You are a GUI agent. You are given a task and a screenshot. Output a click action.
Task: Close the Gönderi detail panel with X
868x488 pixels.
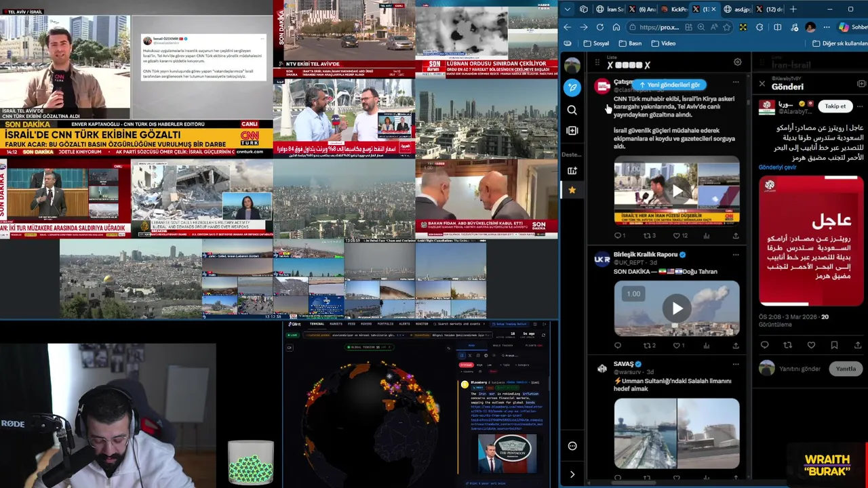pyautogui.click(x=762, y=85)
